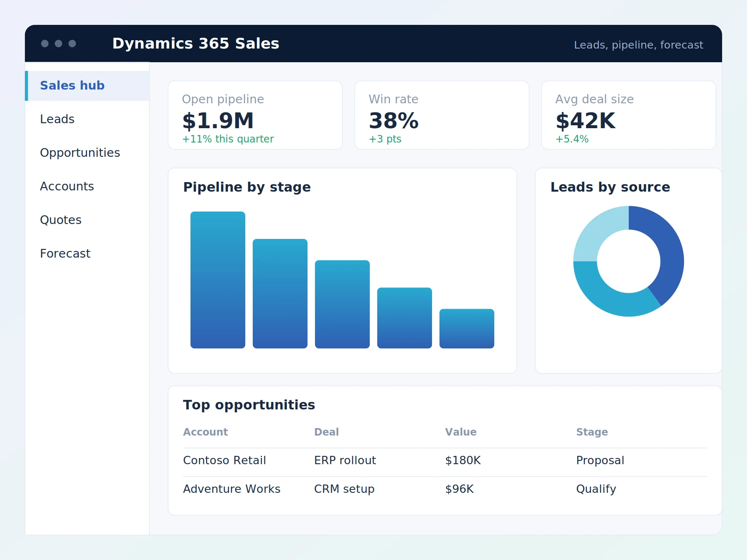Click the Top opportunities heading
The width and height of the screenshot is (747, 560).
coord(249,405)
